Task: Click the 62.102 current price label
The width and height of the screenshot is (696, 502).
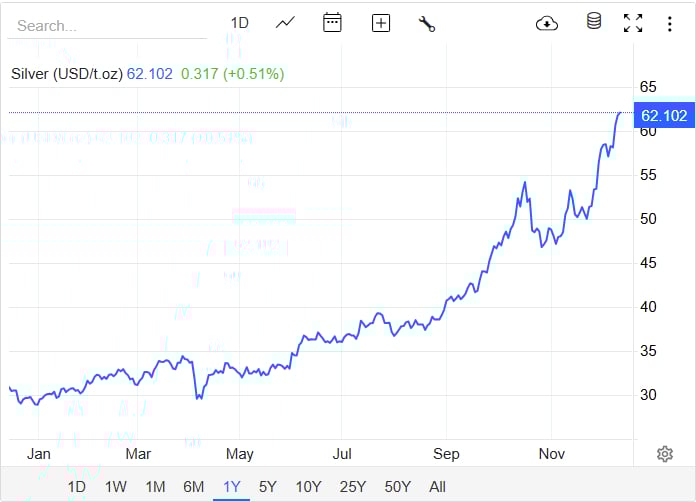Action: point(664,116)
